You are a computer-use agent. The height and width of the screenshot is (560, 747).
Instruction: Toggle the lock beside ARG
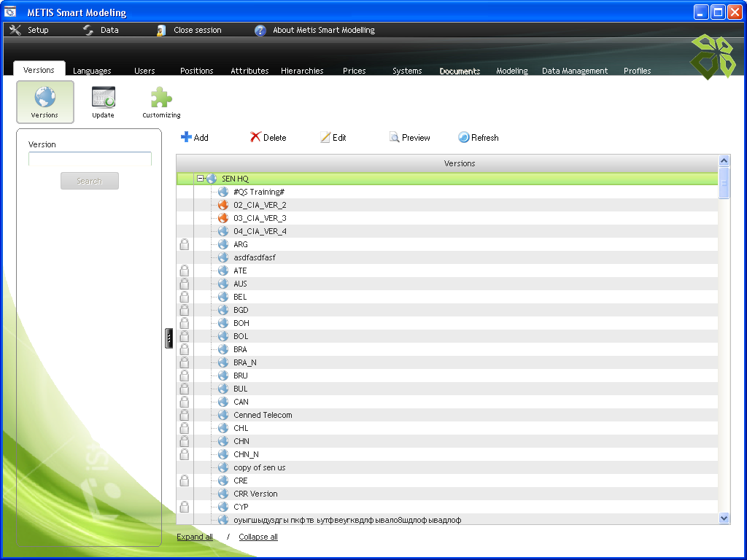185,244
